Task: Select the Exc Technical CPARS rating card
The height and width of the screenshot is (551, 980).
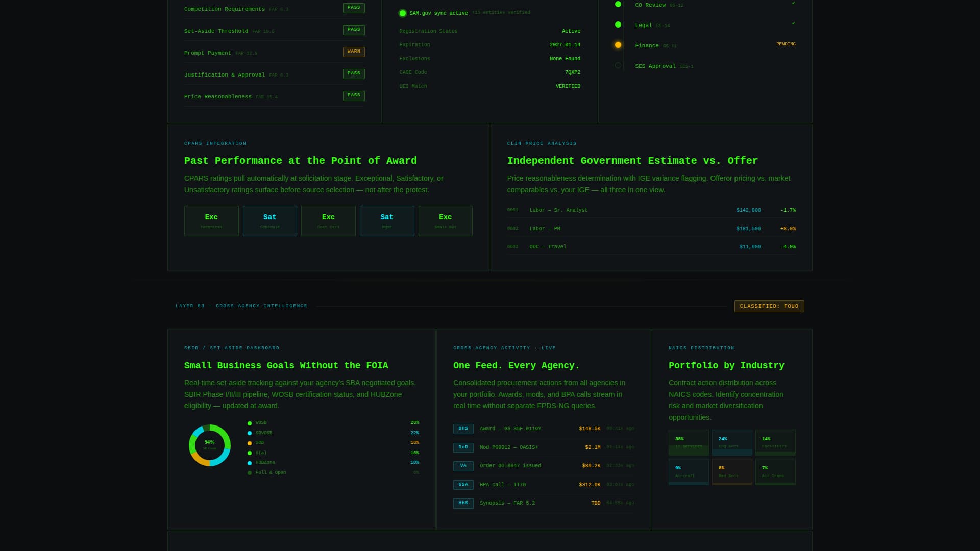Action: 211,220
